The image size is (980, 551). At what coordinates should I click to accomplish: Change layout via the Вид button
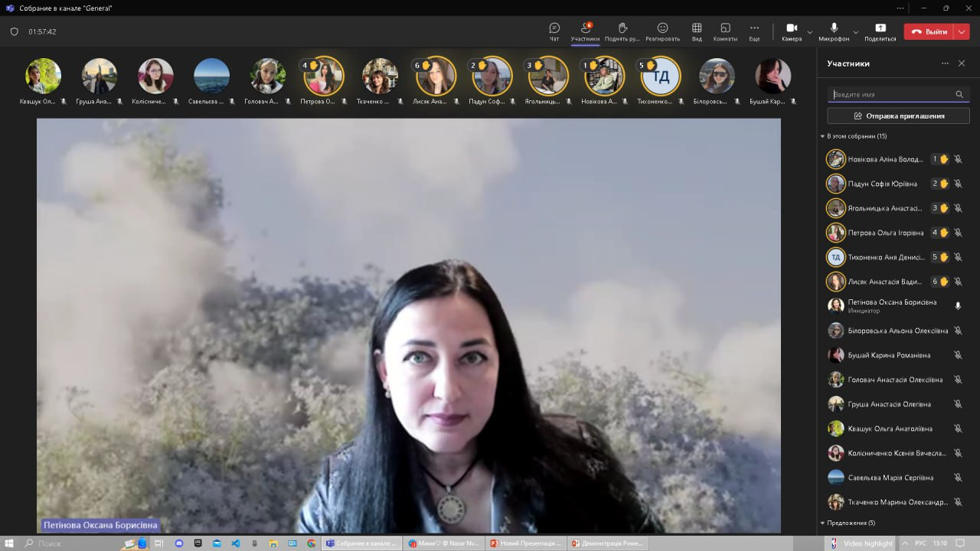coord(697,31)
